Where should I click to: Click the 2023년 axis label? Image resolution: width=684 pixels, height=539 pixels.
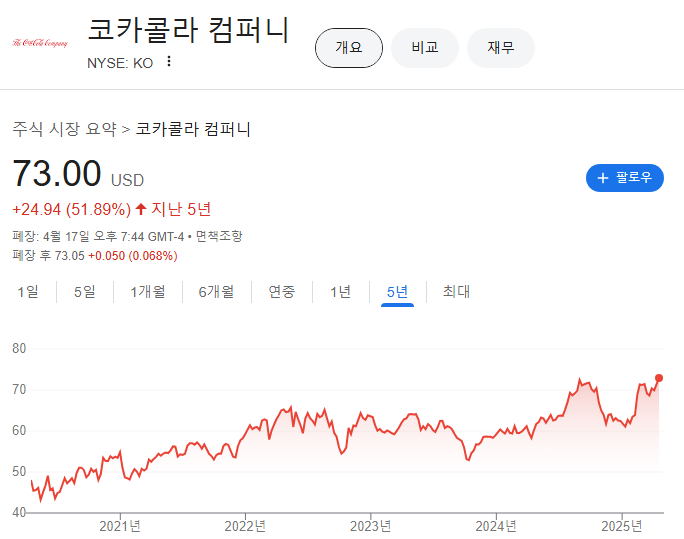coord(370,526)
